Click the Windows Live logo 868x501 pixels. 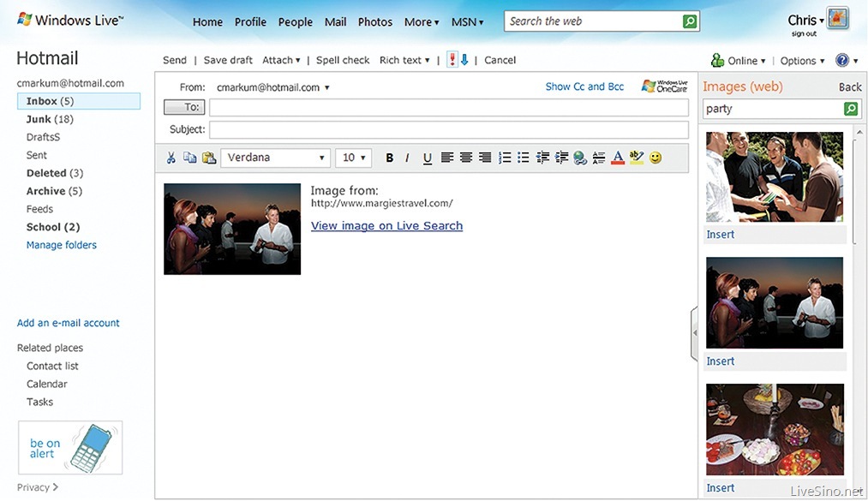(70, 21)
